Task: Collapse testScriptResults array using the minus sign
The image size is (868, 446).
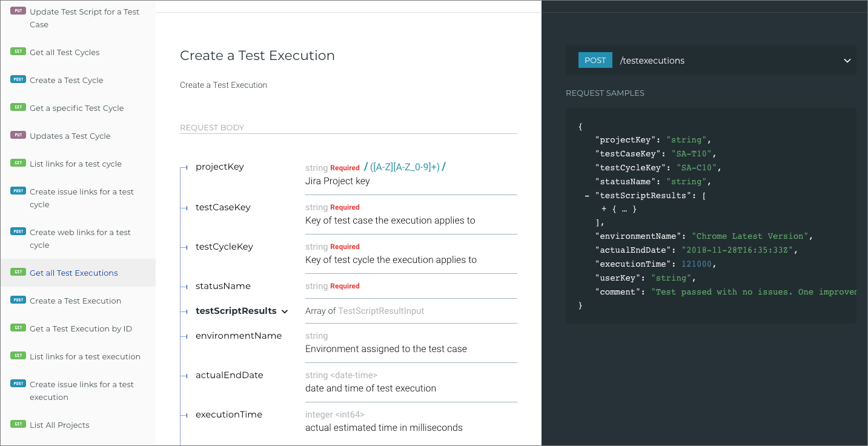Action: [586, 195]
